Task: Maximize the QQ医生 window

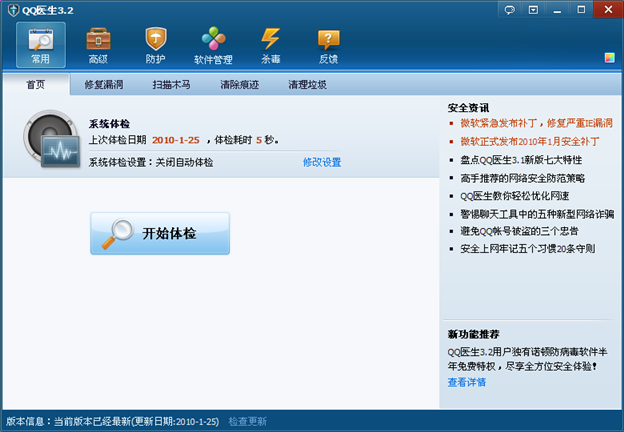Action: 581,10
